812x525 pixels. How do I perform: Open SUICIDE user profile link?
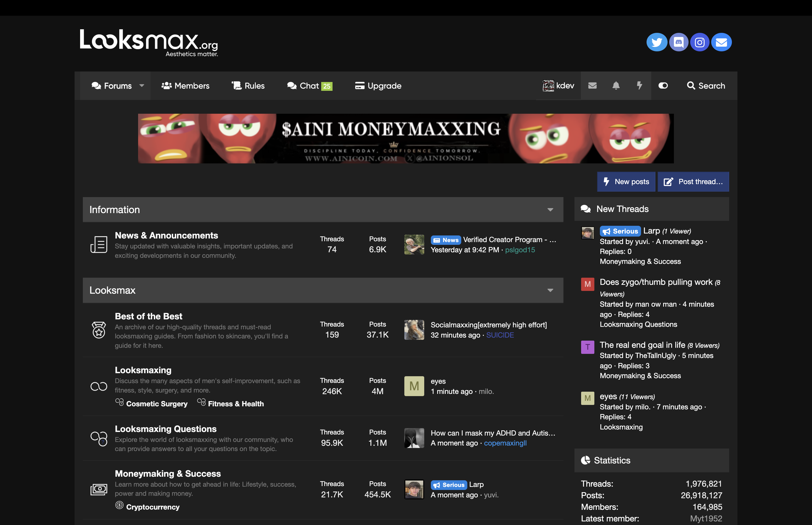coord(500,335)
